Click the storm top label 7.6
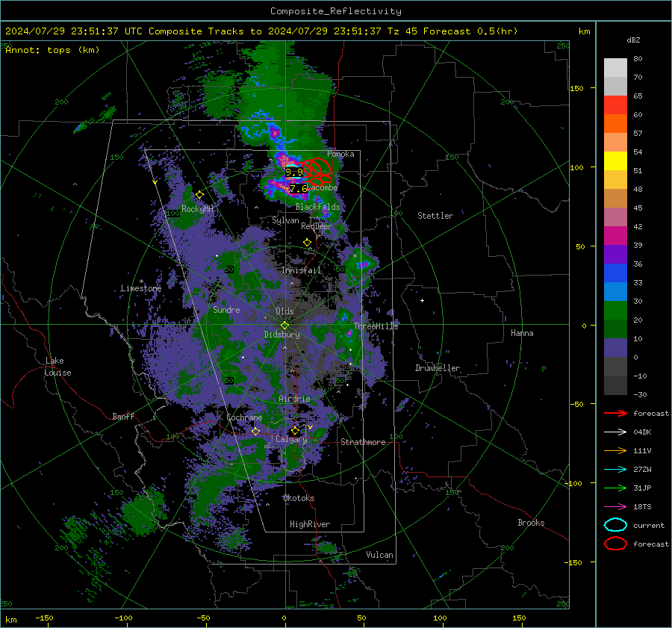Image resolution: width=672 pixels, height=628 pixels. pyautogui.click(x=298, y=189)
